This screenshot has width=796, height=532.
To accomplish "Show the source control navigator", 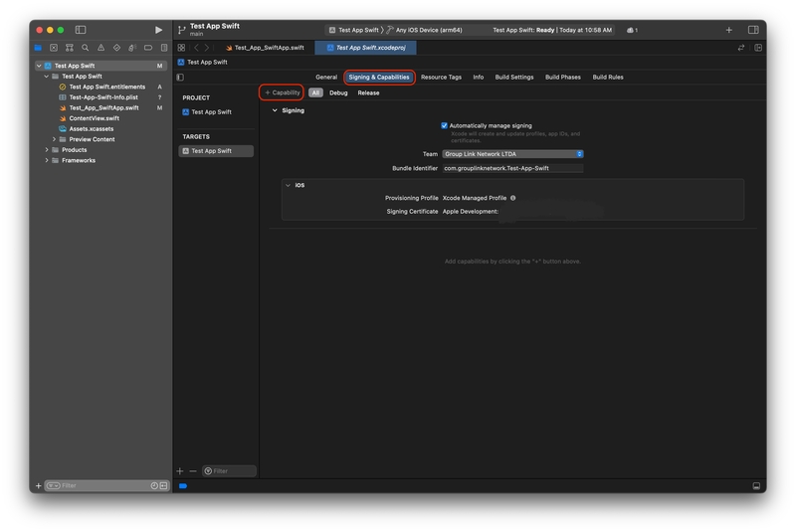I will [54, 48].
